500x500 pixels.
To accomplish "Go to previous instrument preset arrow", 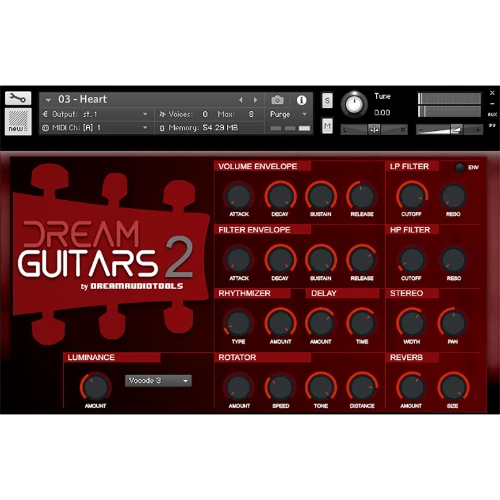I will tap(241, 100).
